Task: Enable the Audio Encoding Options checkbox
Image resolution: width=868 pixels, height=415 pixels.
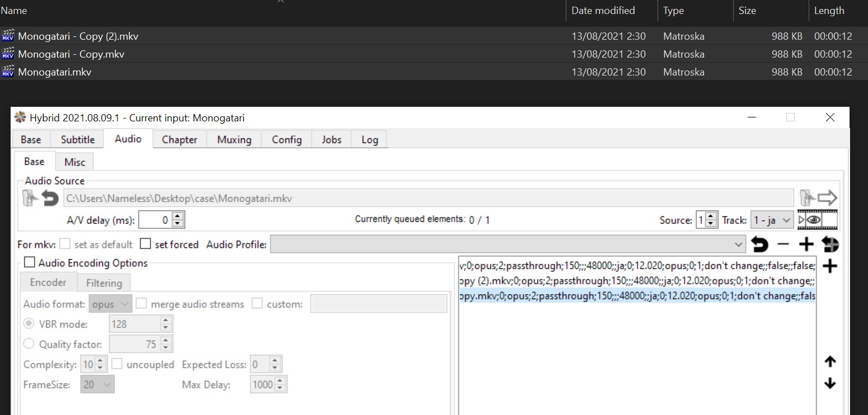Action: click(x=30, y=263)
